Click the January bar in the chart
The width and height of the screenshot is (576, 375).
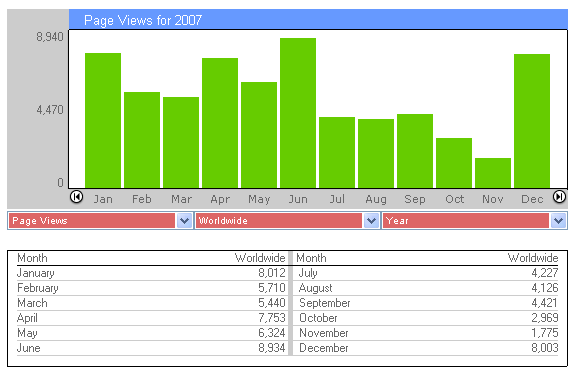point(103,120)
